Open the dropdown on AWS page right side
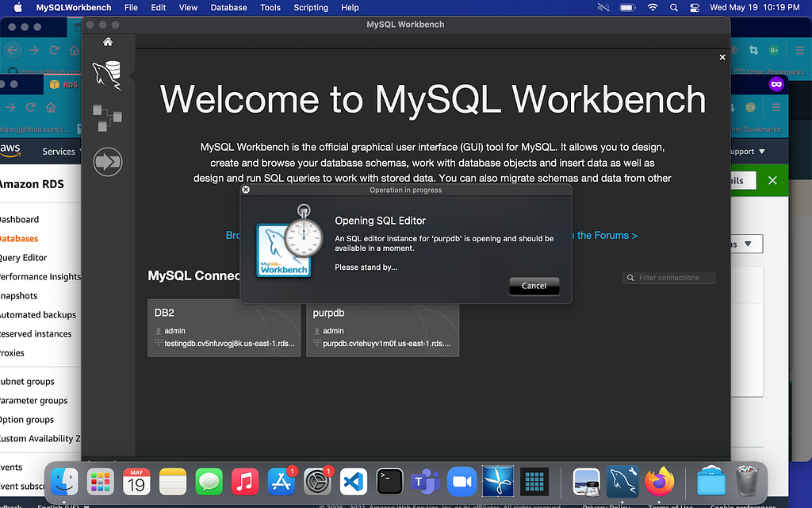Image resolution: width=812 pixels, height=508 pixels. point(747,244)
